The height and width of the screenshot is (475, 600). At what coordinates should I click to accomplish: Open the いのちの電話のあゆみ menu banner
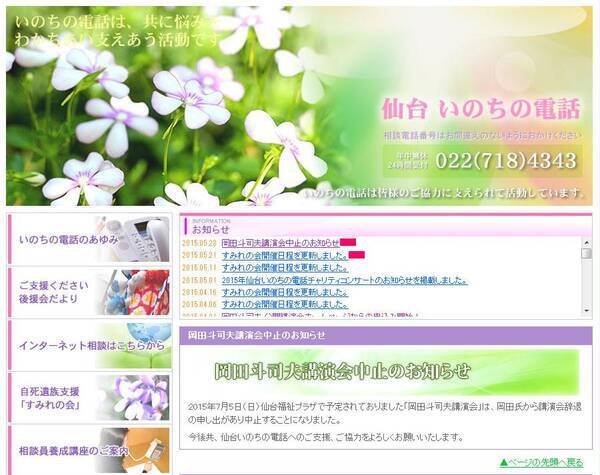click(90, 239)
